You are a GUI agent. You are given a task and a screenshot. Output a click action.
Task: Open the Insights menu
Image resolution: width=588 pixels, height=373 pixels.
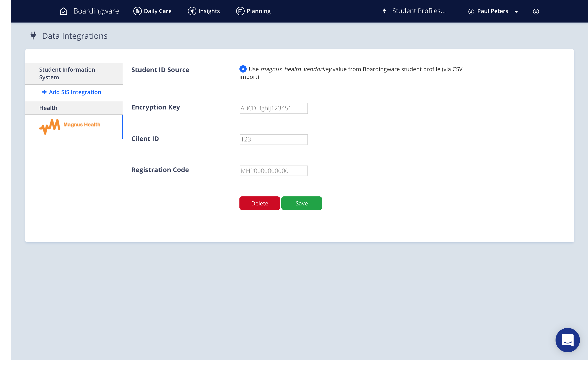click(209, 11)
